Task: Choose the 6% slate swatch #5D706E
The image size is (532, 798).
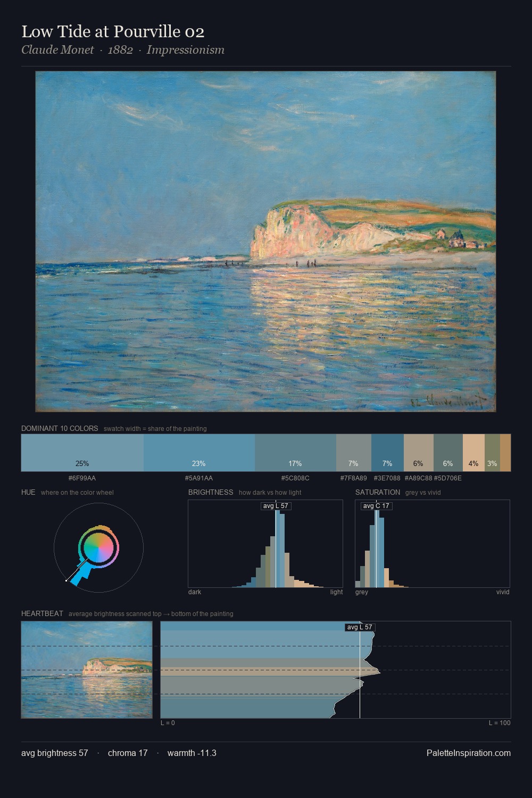Action: (448, 453)
